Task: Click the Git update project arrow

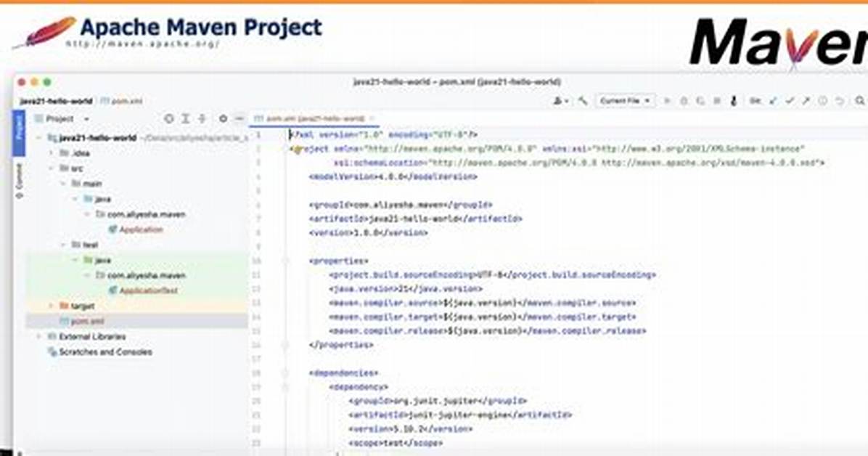Action: click(774, 101)
